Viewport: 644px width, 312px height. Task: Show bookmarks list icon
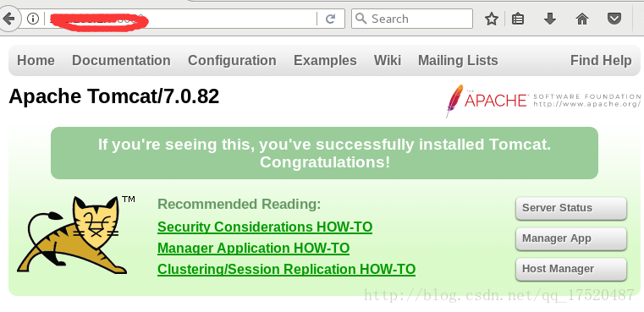click(518, 19)
